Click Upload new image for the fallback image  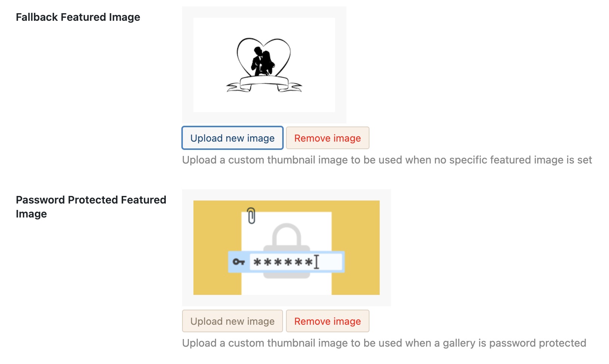coord(232,138)
